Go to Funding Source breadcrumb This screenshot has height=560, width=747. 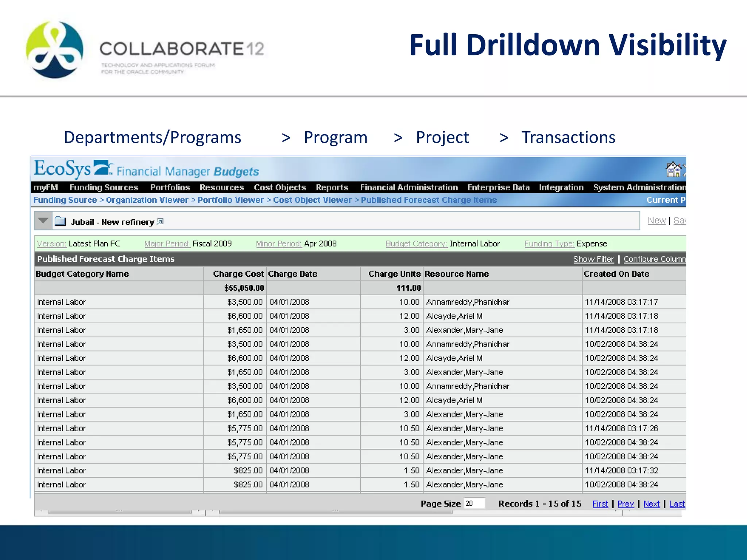(x=65, y=200)
